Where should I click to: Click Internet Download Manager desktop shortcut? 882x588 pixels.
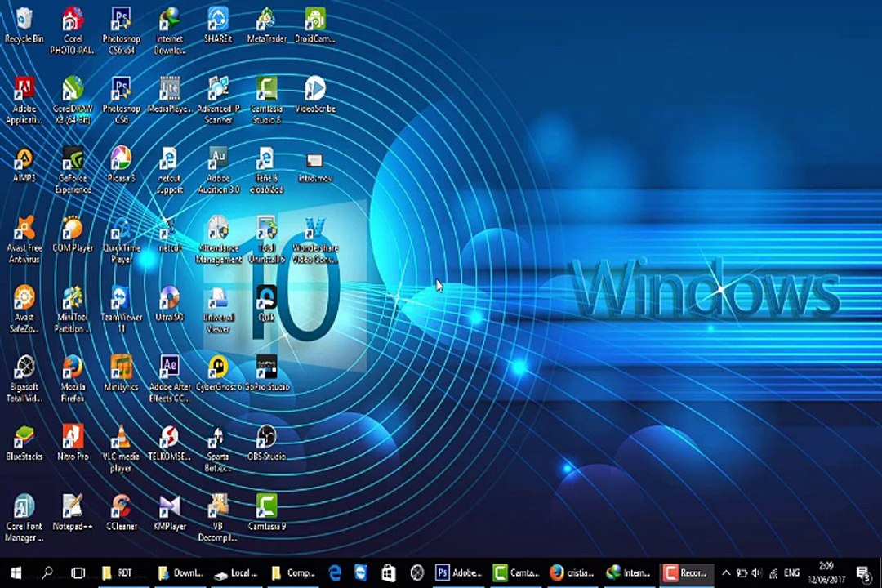[x=169, y=31]
